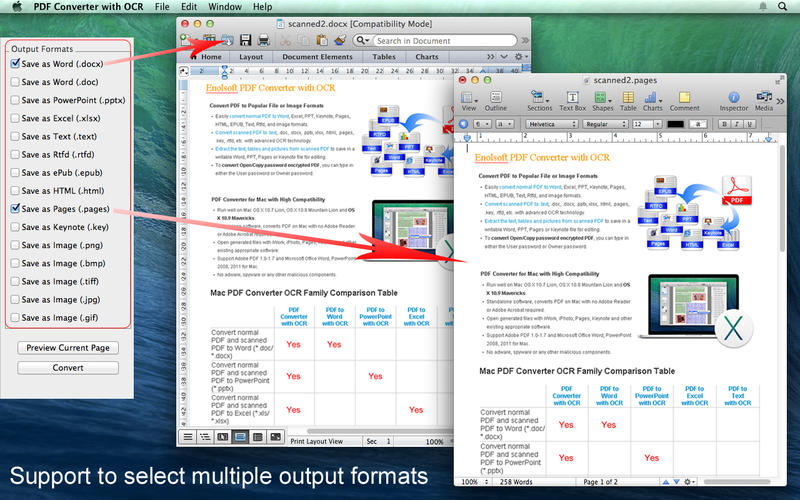Viewport: 800px width, 500px height.
Task: Insert a Table in Pages toolbar
Action: point(628,101)
